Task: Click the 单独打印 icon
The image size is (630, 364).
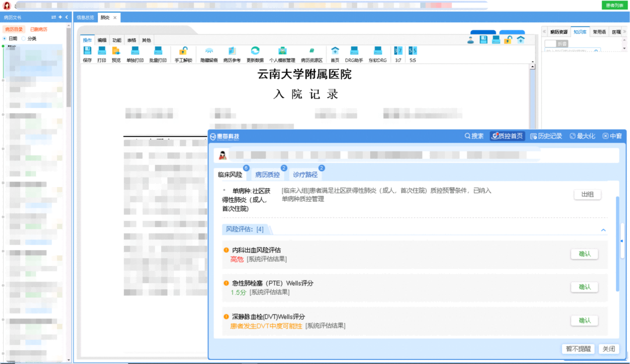Action: [135, 51]
